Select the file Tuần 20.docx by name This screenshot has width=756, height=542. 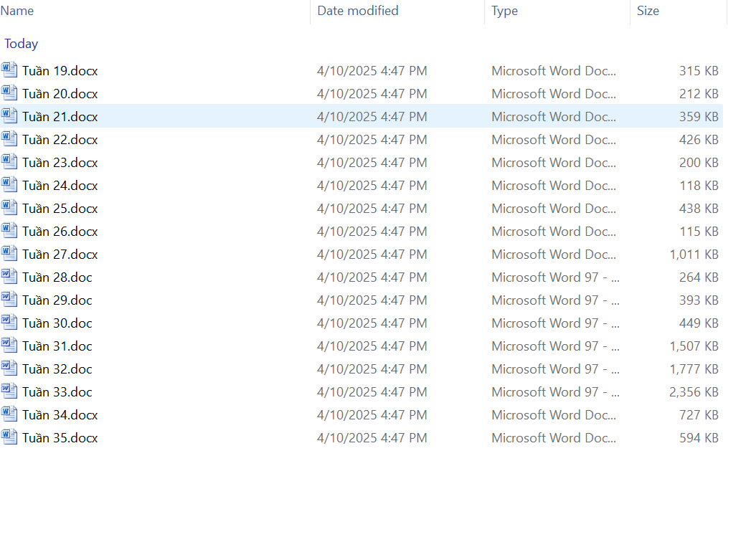click(60, 94)
